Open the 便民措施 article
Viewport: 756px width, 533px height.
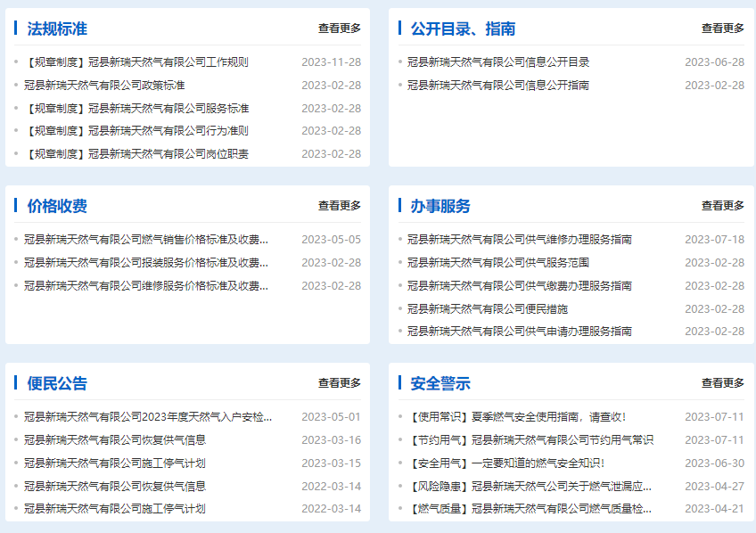(x=488, y=309)
